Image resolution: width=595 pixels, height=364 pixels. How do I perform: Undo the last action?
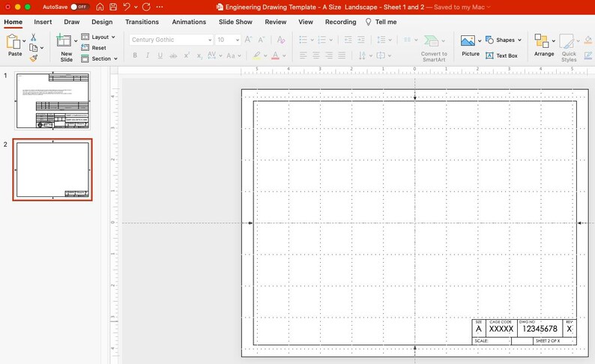[x=127, y=7]
